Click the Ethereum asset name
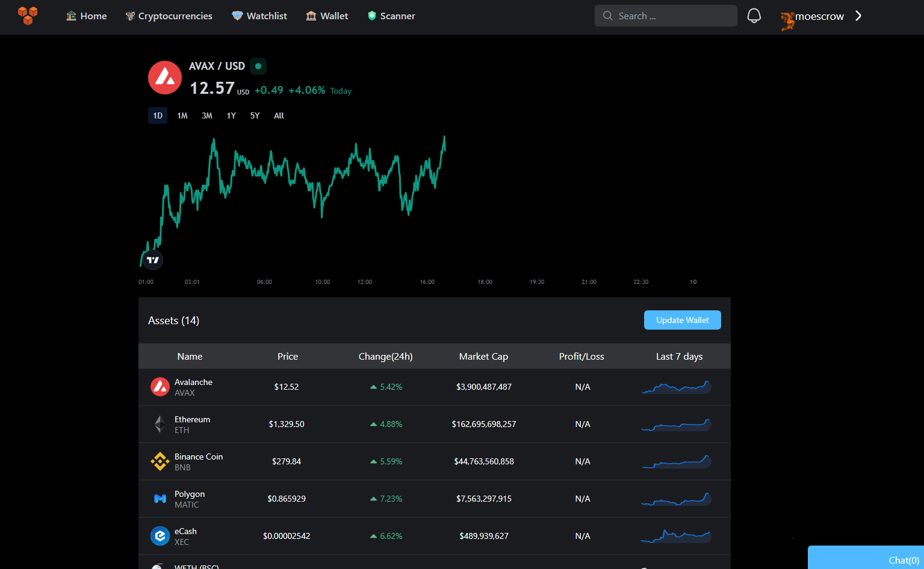This screenshot has height=569, width=924. coord(192,419)
